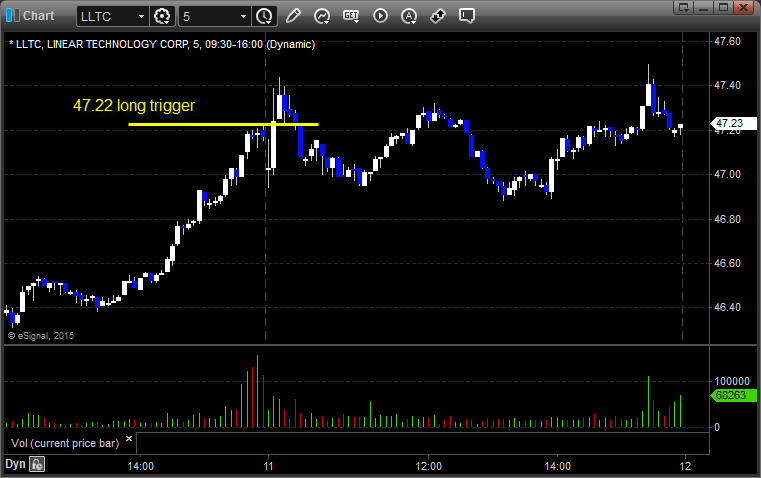Click the date 11 time axis label
The height and width of the screenshot is (478, 761).
point(268,466)
